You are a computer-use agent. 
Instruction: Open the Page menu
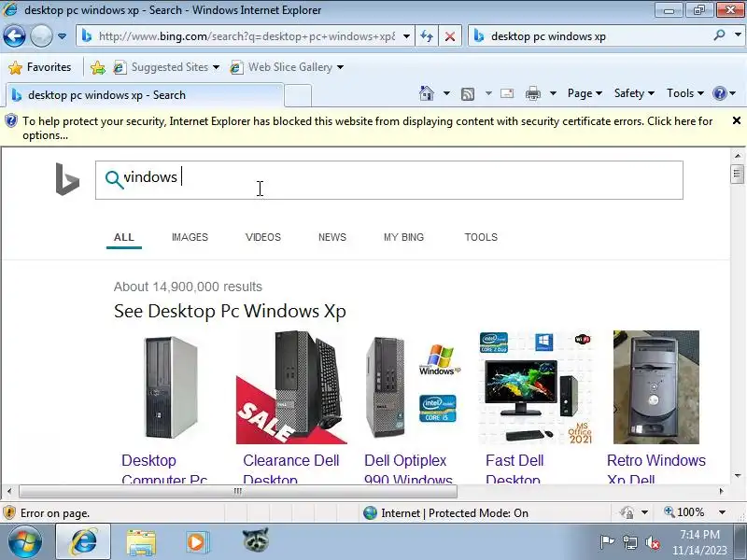(x=585, y=93)
